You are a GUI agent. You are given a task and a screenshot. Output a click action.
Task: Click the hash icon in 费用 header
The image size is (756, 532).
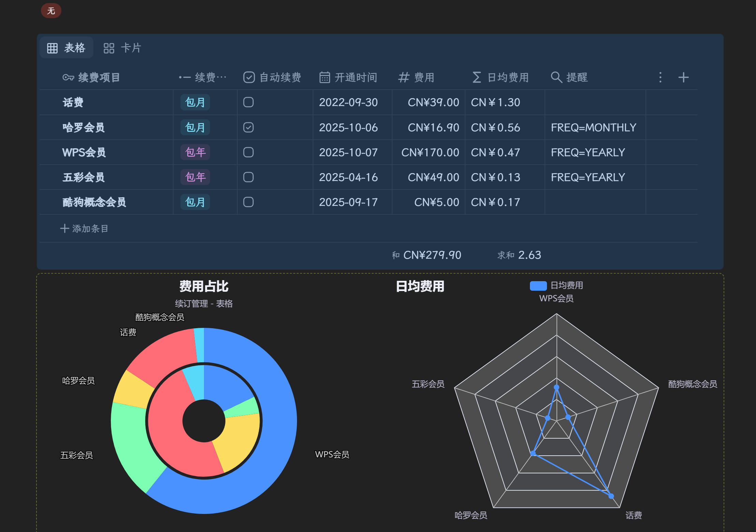pyautogui.click(x=403, y=77)
